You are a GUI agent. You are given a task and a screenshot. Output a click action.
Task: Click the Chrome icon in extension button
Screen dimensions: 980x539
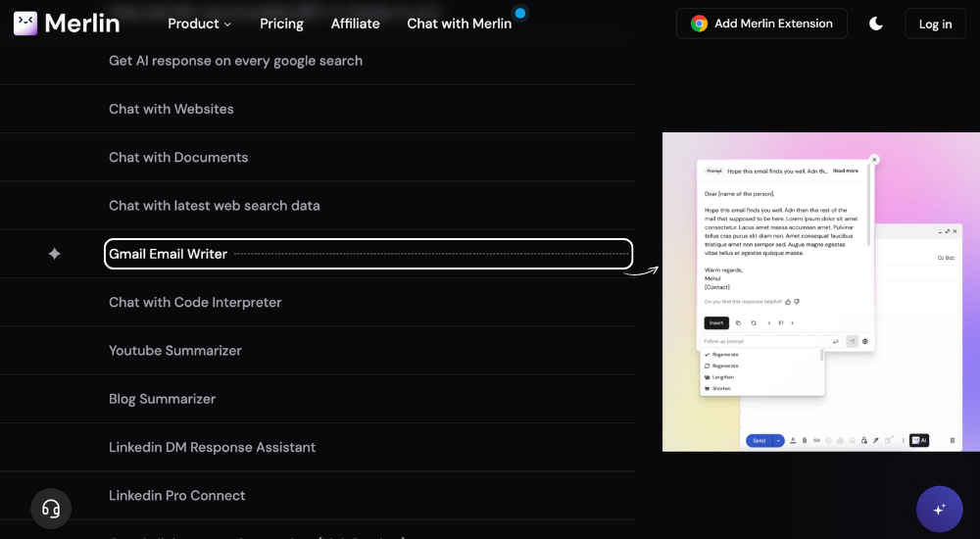click(699, 24)
